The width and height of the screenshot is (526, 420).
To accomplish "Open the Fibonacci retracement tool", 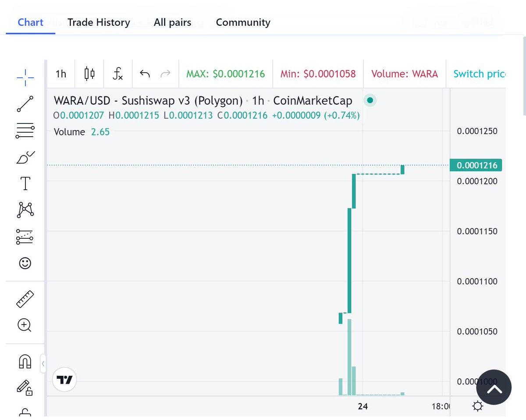I will (25, 130).
